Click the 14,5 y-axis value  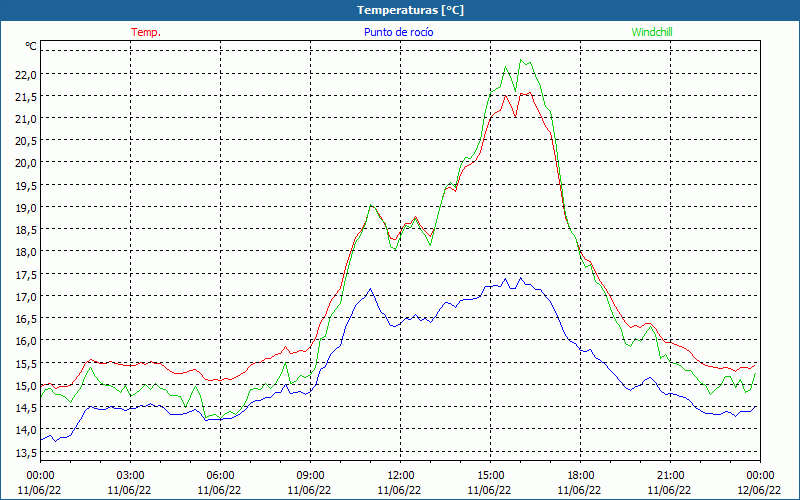click(x=26, y=408)
